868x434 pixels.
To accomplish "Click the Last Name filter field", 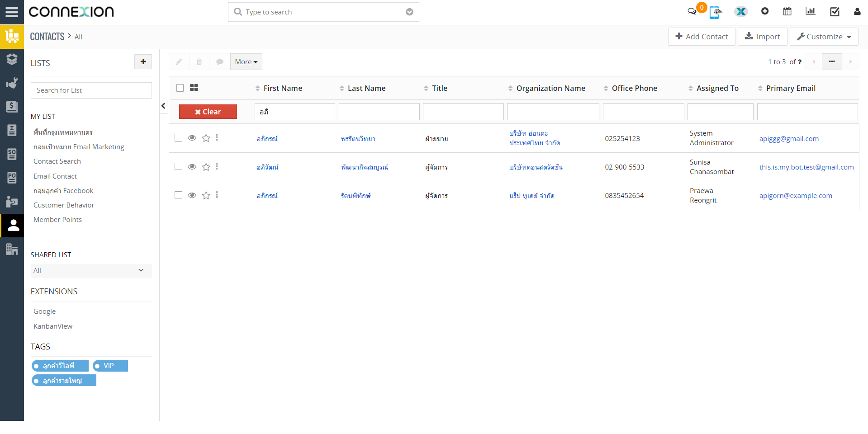I will coord(379,112).
